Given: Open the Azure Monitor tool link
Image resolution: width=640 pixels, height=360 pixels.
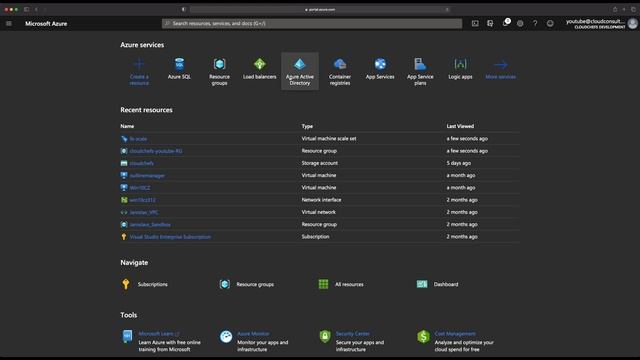Looking at the screenshot, I should click(x=253, y=334).
